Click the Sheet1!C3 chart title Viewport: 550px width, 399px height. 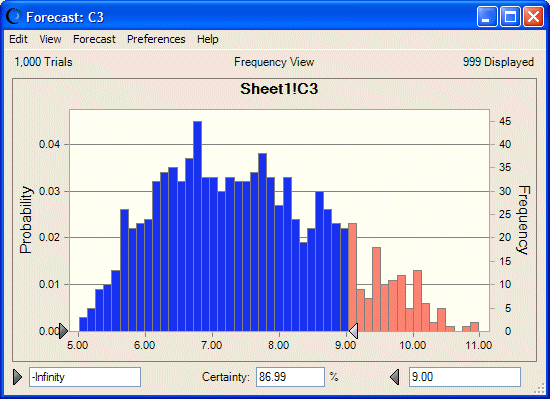279,89
